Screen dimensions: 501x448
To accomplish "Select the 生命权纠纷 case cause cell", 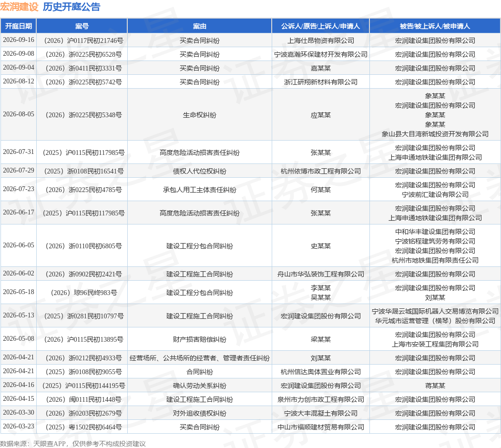I will [x=199, y=115].
